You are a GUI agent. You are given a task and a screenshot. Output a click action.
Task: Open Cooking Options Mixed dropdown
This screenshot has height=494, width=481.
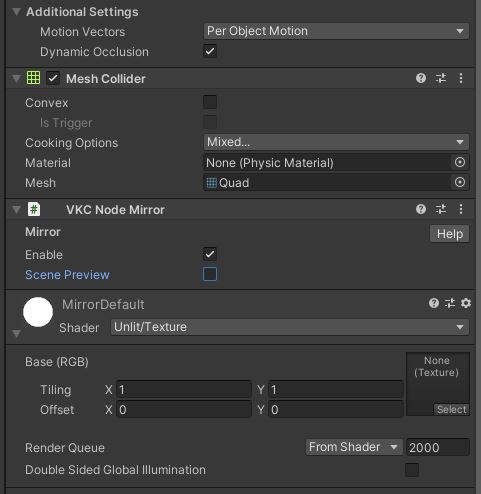336,142
